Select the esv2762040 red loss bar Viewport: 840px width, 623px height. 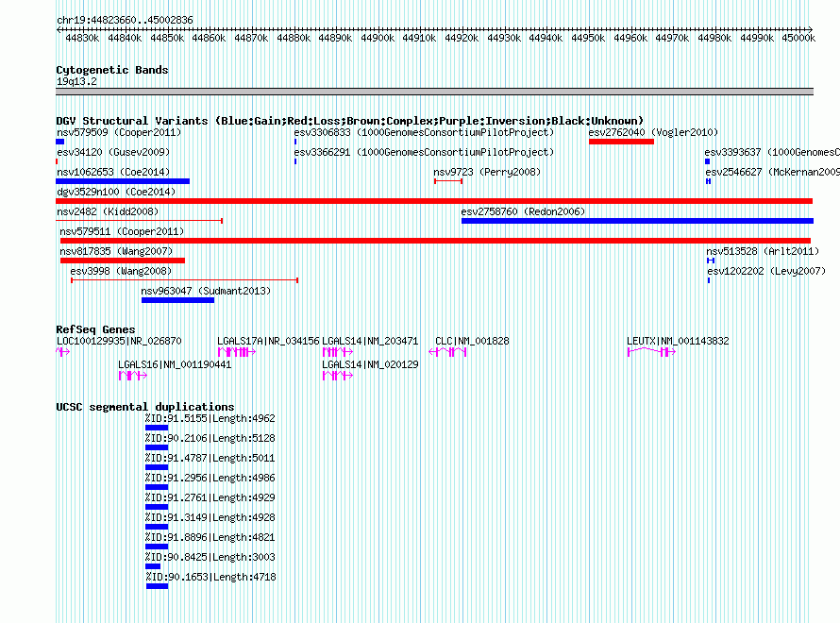[621, 142]
